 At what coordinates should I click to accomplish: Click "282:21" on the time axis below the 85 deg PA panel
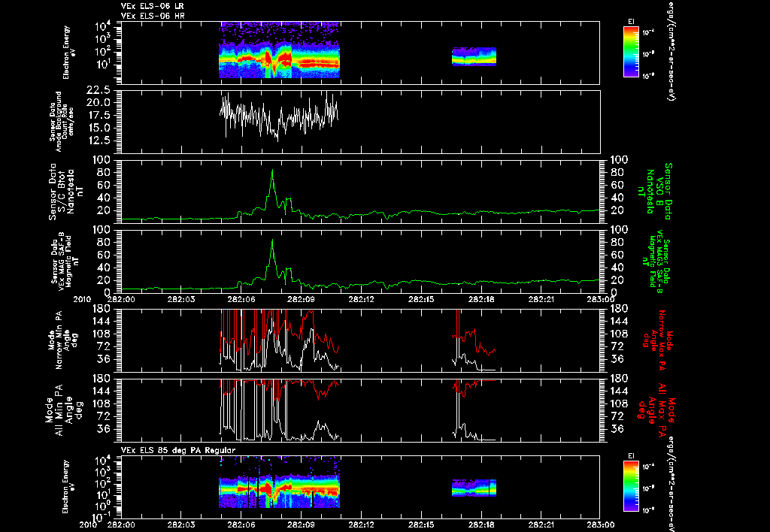click(x=541, y=524)
